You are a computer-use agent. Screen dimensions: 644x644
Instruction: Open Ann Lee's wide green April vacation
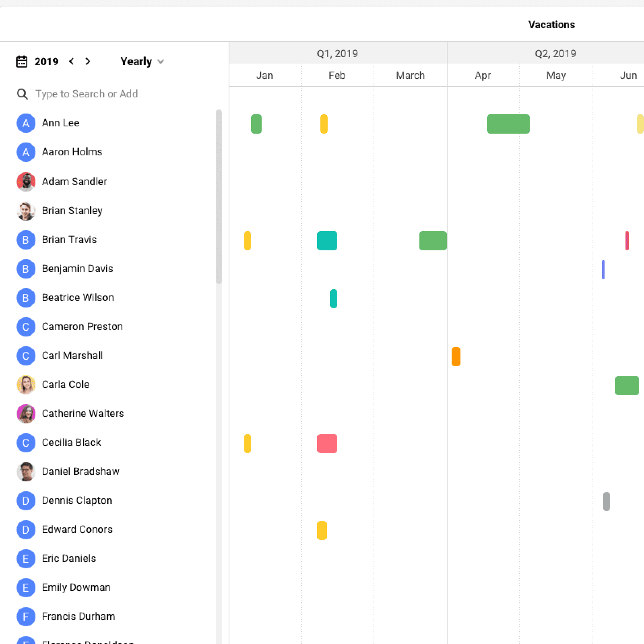point(508,124)
